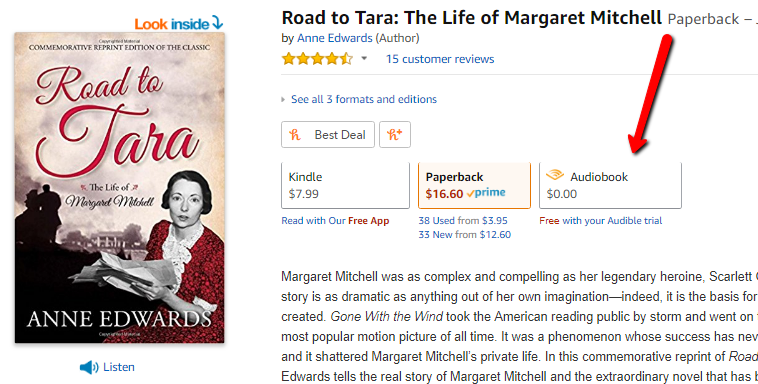Select the Audiobook $0.00 format tab

point(610,185)
